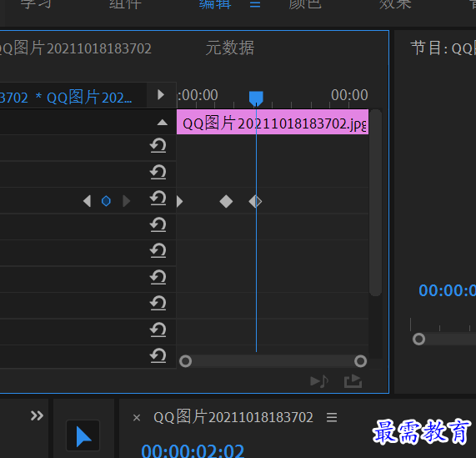
Task: Click right zoom handle of effect timeline
Action: tap(360, 361)
